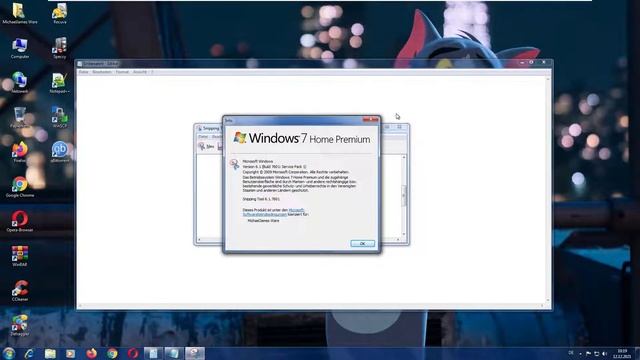Click the Neu button in Snipping Tool
This screenshot has width=640, height=360.
pyautogui.click(x=207, y=146)
